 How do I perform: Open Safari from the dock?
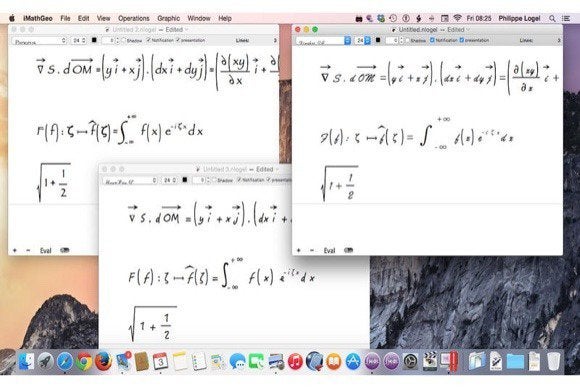(x=65, y=361)
